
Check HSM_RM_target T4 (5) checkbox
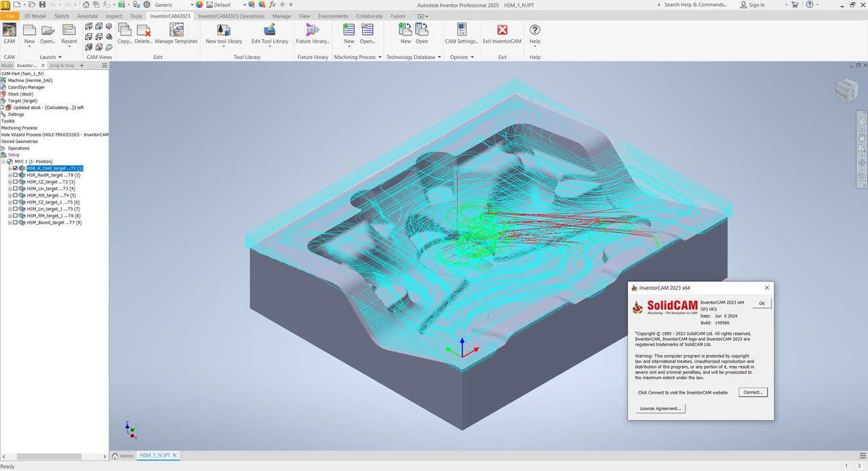16,195
